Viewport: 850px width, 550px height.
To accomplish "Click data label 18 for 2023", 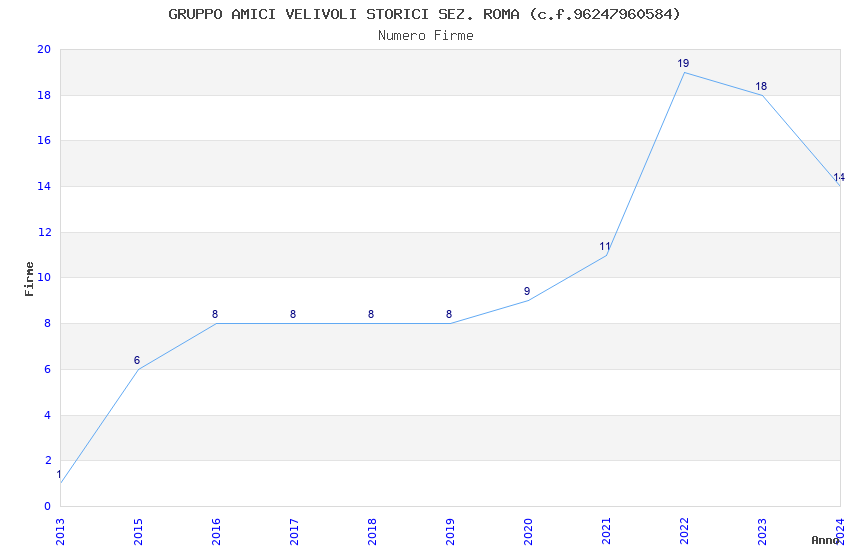I will [761, 86].
